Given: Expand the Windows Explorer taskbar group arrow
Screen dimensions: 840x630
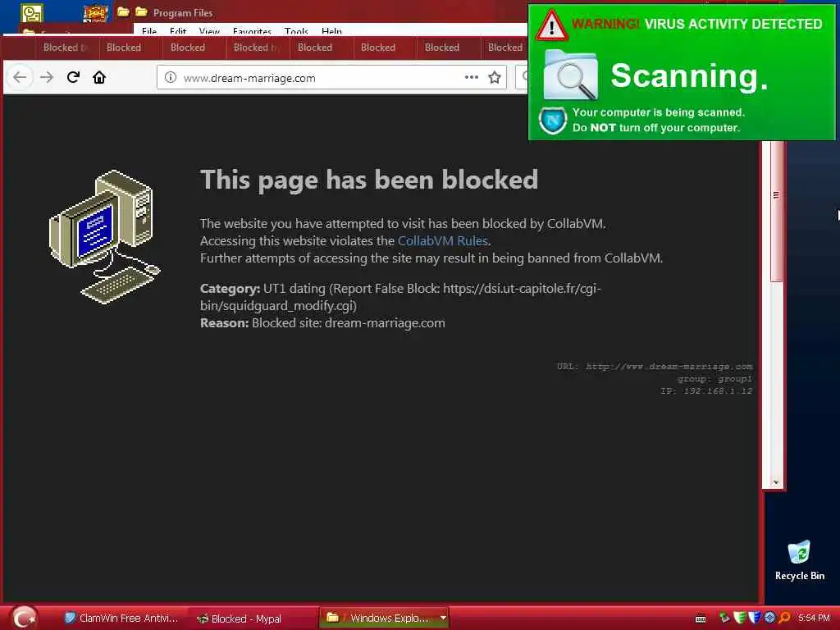Looking at the screenshot, I should (443, 619).
